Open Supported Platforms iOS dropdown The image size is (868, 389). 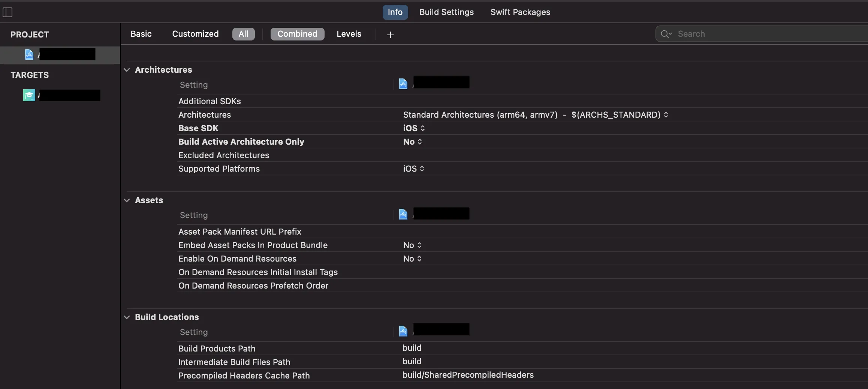click(414, 169)
